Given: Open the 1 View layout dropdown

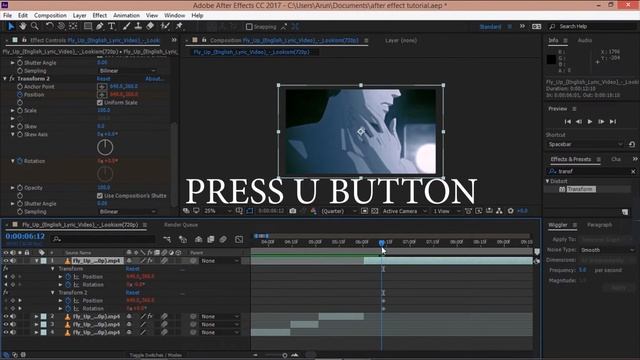Looking at the screenshot, I should (446, 211).
